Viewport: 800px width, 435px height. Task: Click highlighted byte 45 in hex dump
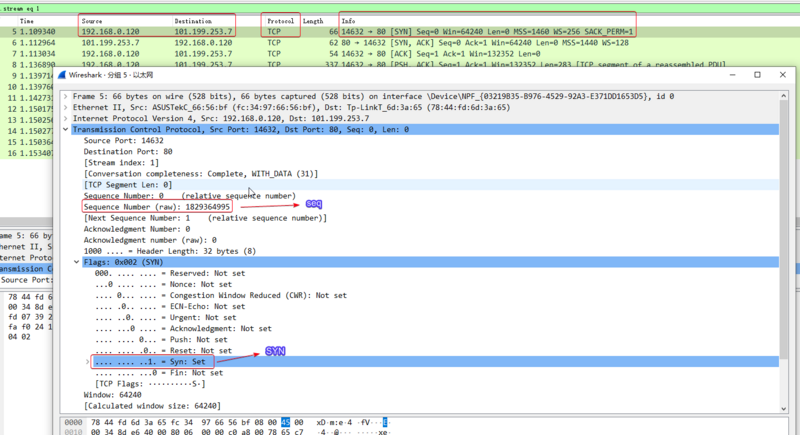click(285, 422)
